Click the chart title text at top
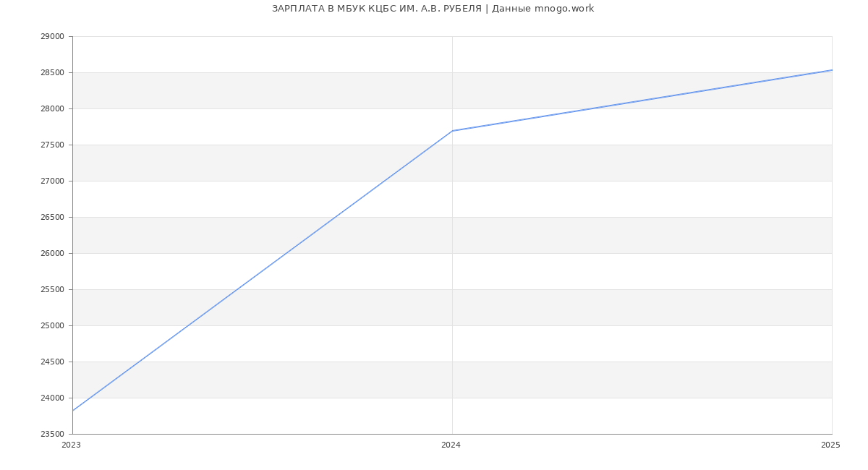 point(433,9)
